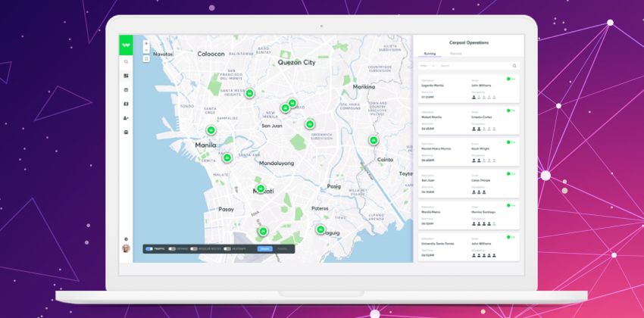Toggle Live switch on Manila Metro card
Screen dimensions: 644x318
pyautogui.click(x=511, y=205)
